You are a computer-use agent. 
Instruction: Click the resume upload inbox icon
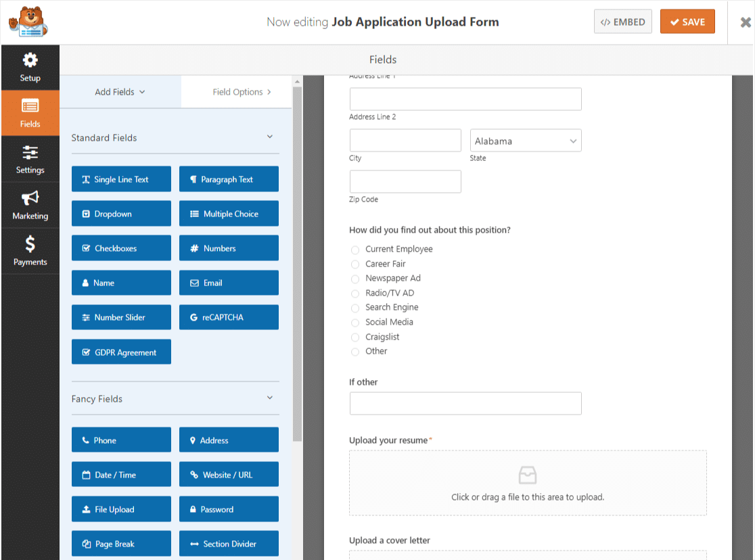pyautogui.click(x=528, y=475)
